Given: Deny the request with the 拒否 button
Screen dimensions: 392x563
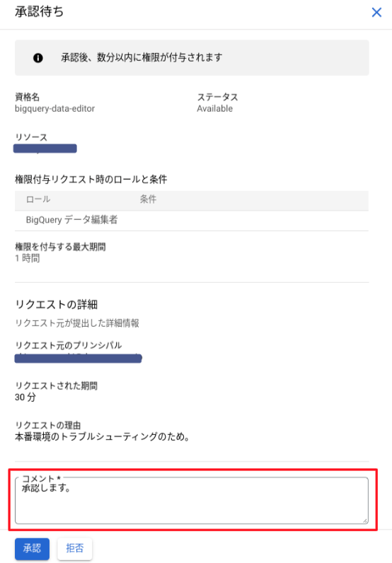Looking at the screenshot, I should pyautogui.click(x=75, y=548).
